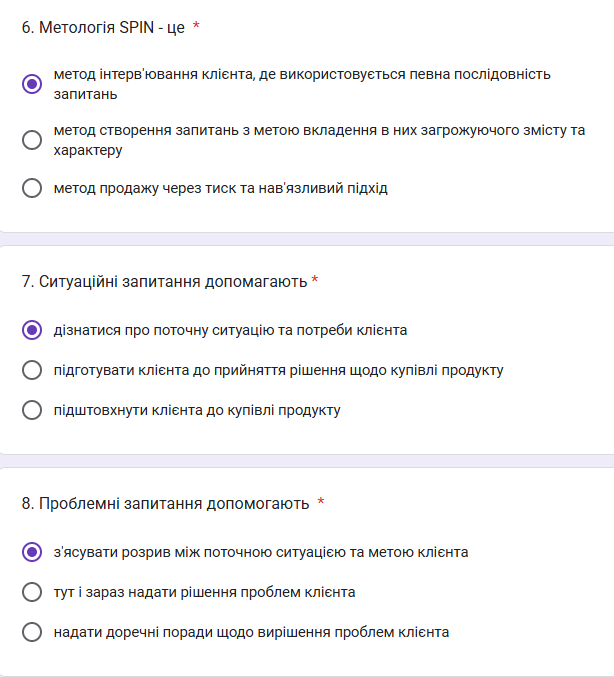The width and height of the screenshot is (614, 677).
Task: Choose radio circle for 'надати доречні поради'
Action: click(32, 632)
